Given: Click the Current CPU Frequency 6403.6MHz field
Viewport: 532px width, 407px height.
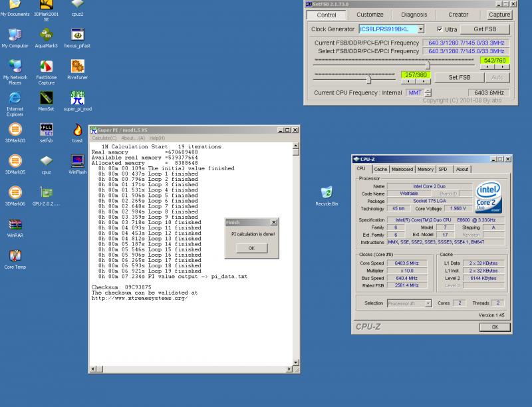Looking at the screenshot, I should coord(489,92).
